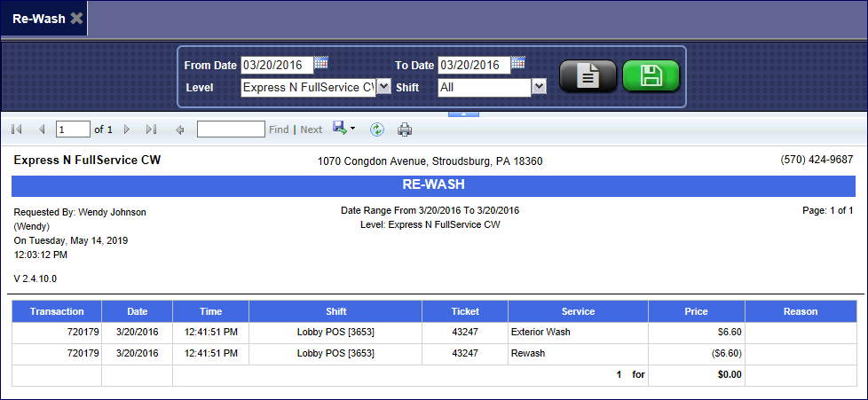This screenshot has height=400, width=868.
Task: Go to previous report page
Action: click(41, 129)
